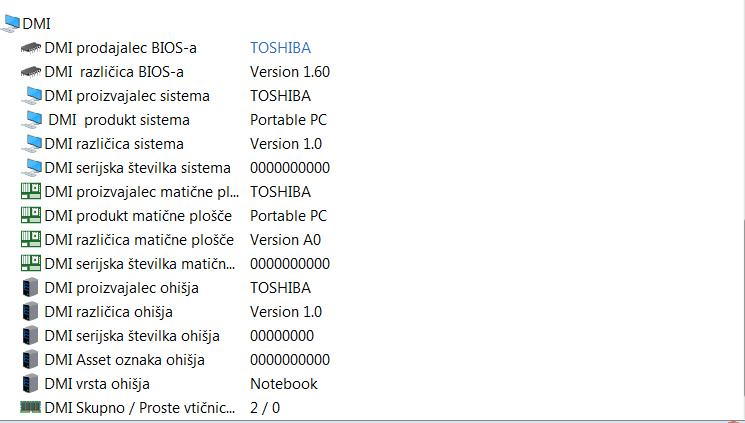Click the DMI root computer icon

(x=10, y=23)
